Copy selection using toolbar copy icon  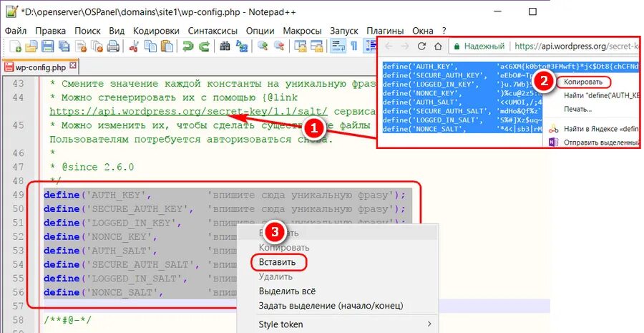(x=150, y=46)
